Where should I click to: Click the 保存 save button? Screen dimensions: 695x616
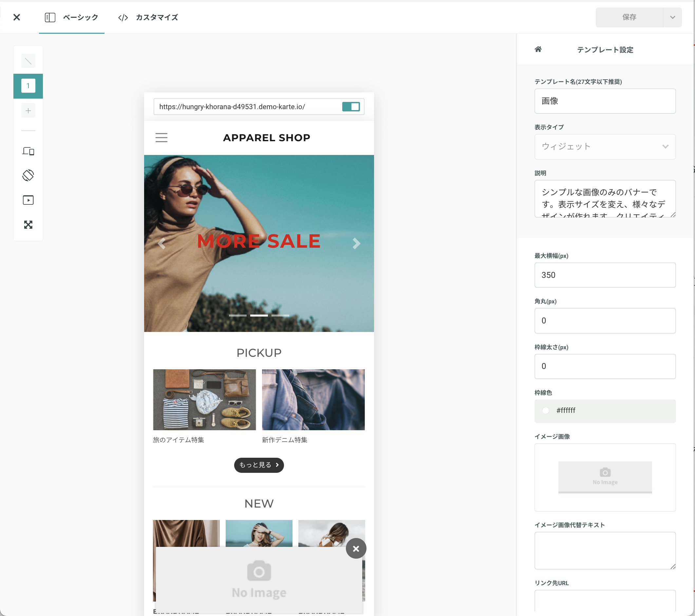point(629,17)
